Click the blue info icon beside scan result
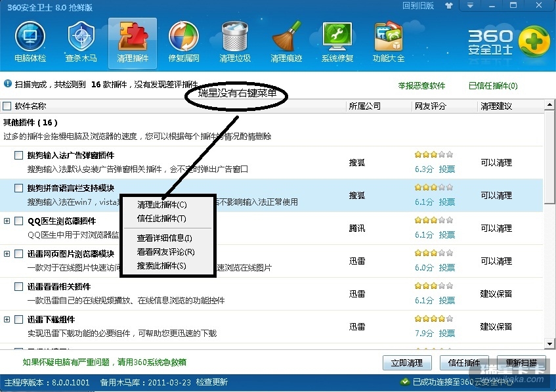 (x=8, y=84)
